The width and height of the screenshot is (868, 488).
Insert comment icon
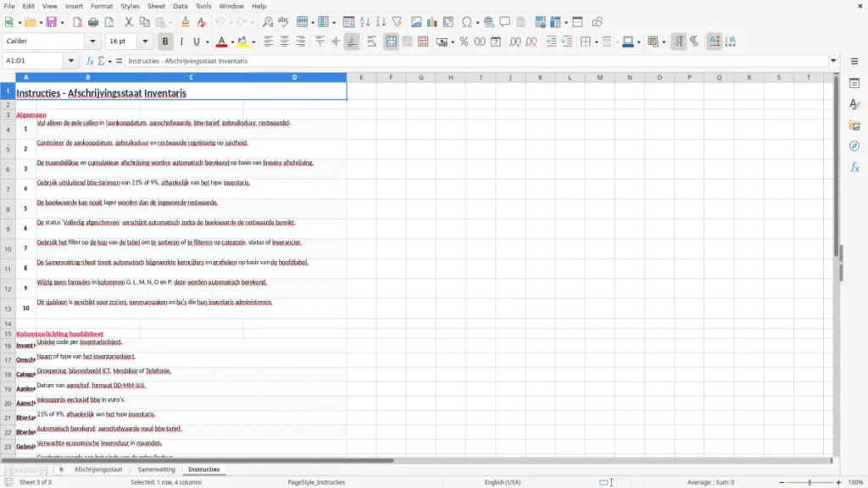point(505,22)
